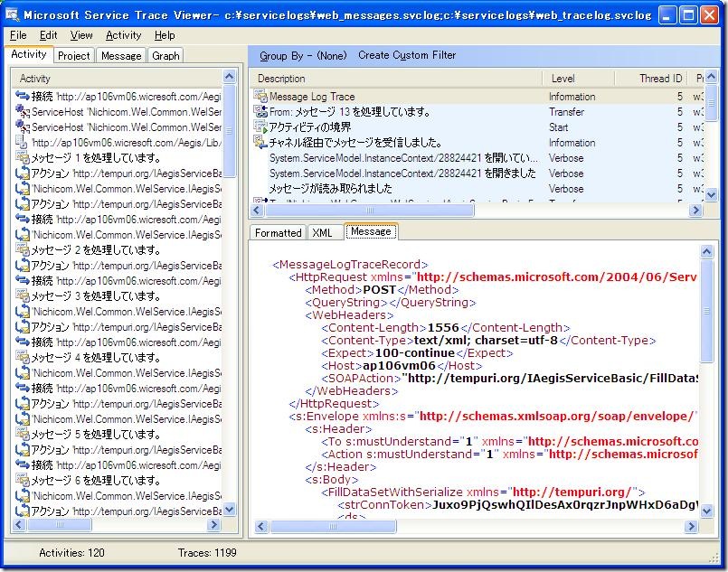The width and height of the screenshot is (728, 572).
Task: Click the icon of the Message Log Trace row
Action: (x=260, y=96)
